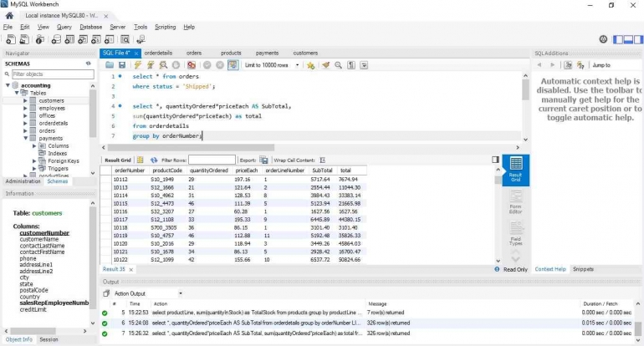Click the Export recordset icon
The image size is (644, 346).
263,160
